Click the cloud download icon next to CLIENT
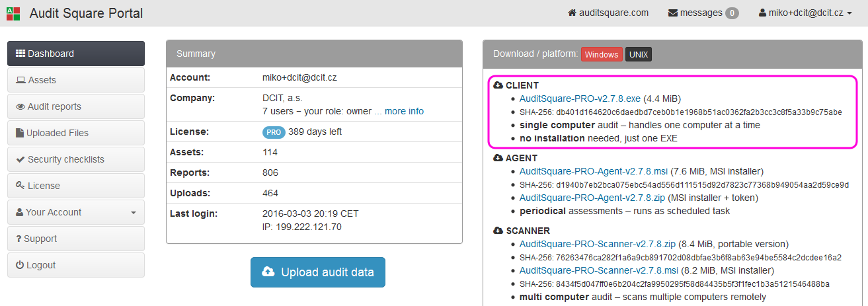868x306 pixels. click(498, 85)
